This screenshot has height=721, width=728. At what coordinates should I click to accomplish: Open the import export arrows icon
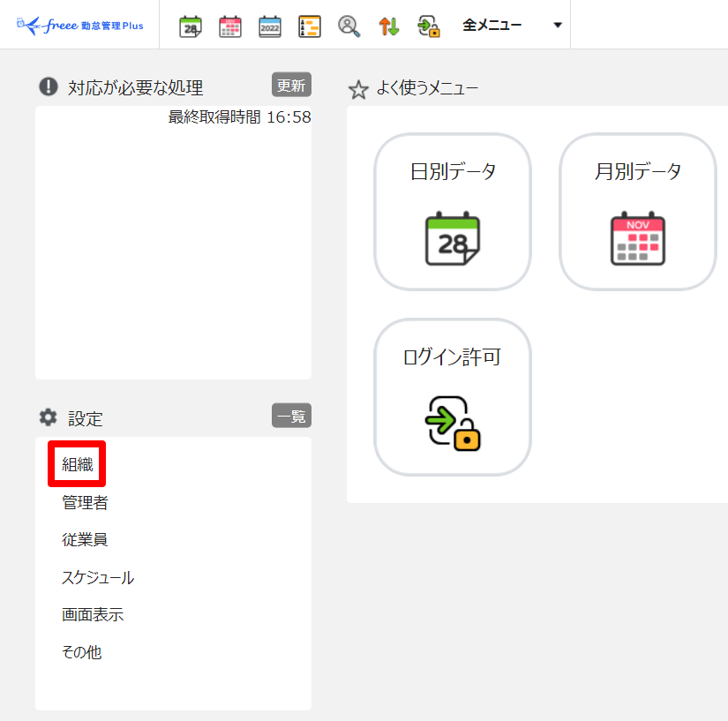pos(389,26)
